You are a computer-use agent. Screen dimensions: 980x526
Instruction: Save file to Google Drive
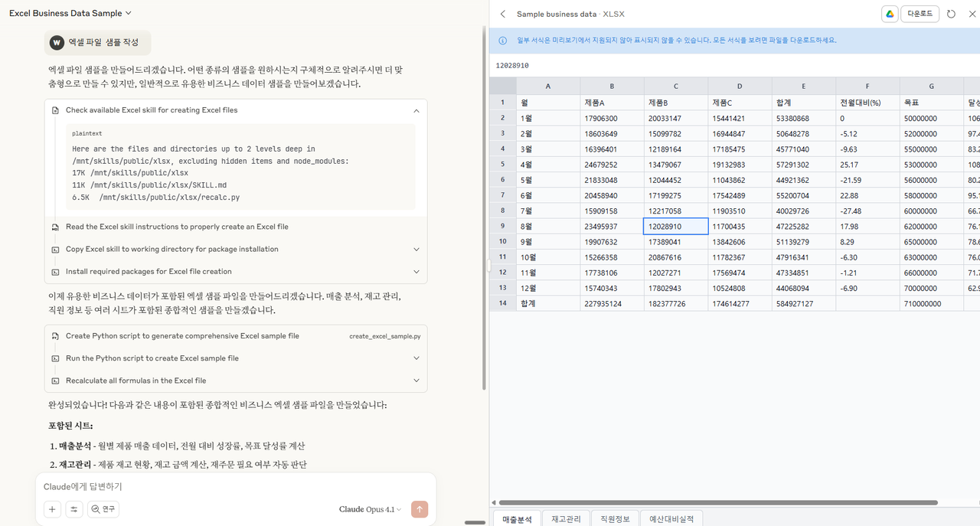click(x=889, y=14)
